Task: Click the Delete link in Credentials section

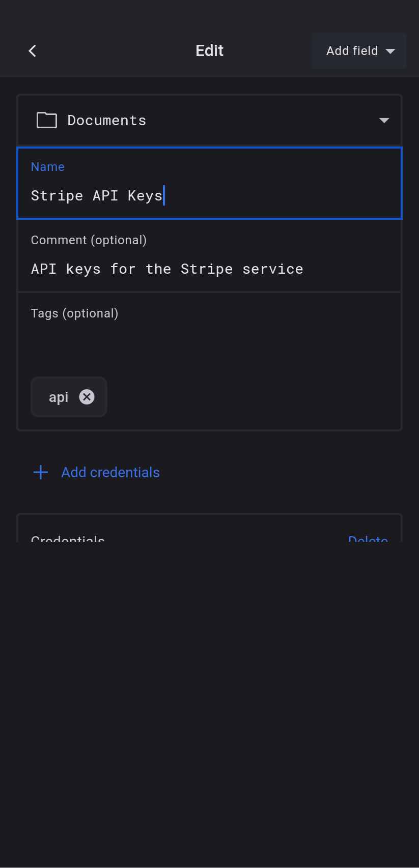Action: click(x=368, y=538)
